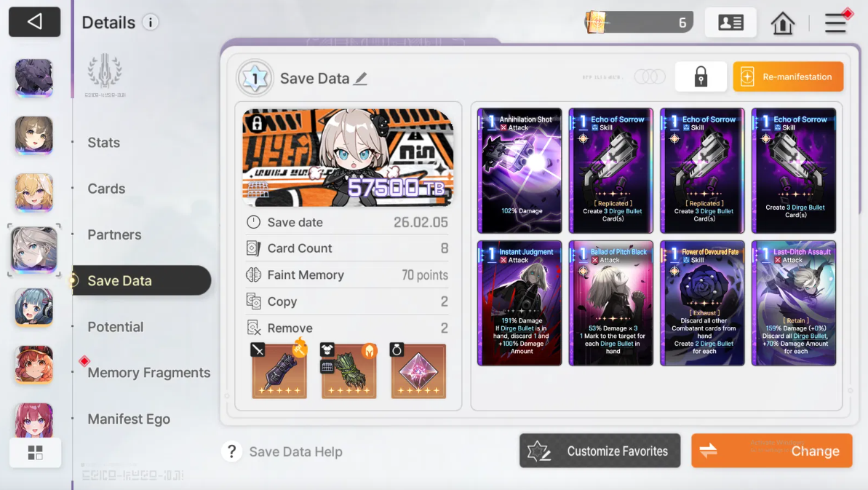Screen dimensions: 868x490
Task: Click the Remove count row
Action: [x=347, y=328]
